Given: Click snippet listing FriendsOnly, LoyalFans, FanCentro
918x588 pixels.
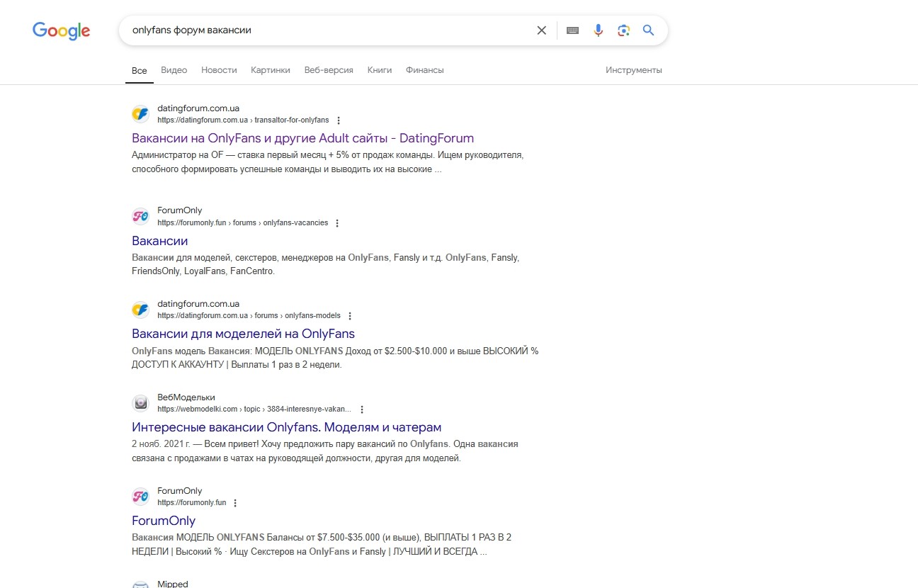Looking at the screenshot, I should pos(325,264).
